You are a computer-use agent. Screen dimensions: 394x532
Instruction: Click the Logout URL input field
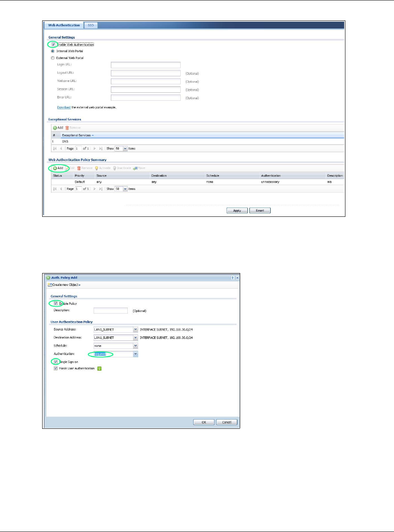146,73
